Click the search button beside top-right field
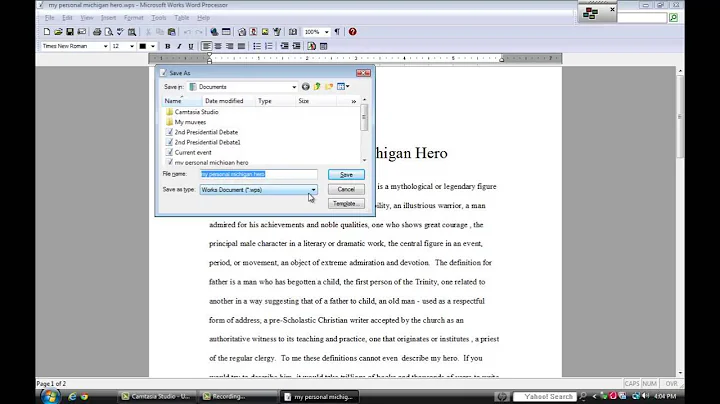720x404 pixels. (x=673, y=18)
